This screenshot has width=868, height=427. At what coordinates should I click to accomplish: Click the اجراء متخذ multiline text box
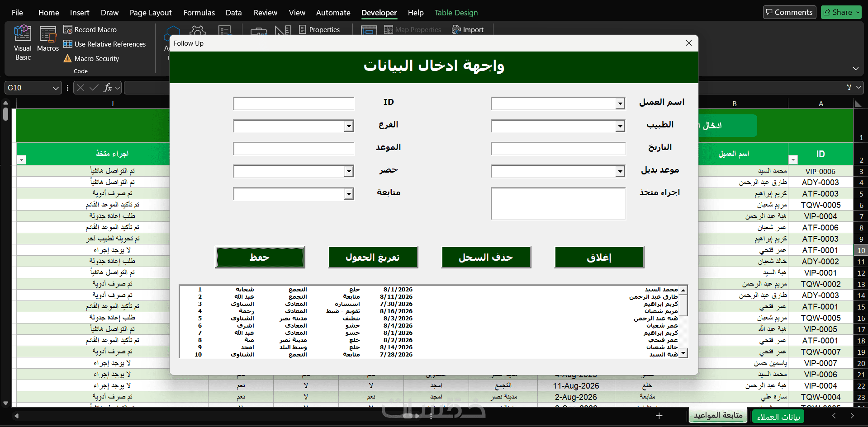tap(558, 204)
